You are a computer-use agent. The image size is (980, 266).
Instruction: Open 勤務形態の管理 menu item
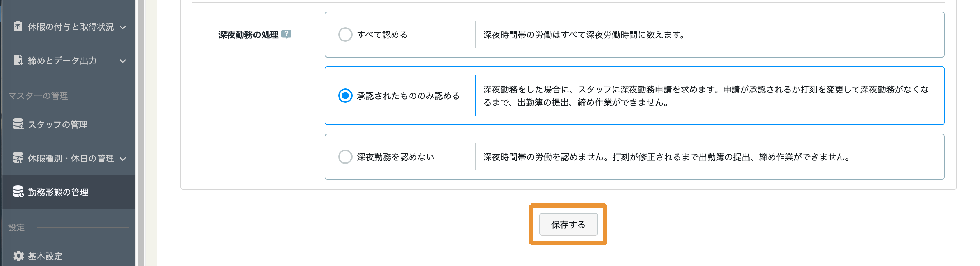(69, 192)
